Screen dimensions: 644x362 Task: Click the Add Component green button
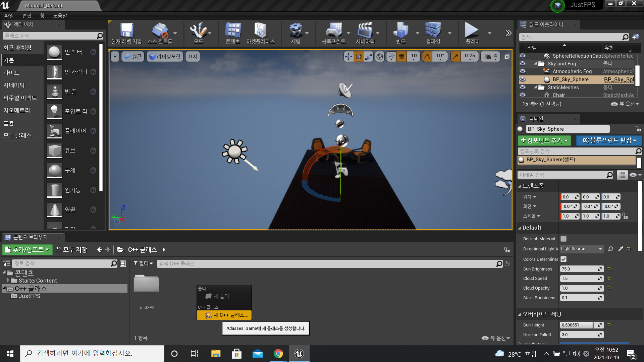(x=544, y=140)
